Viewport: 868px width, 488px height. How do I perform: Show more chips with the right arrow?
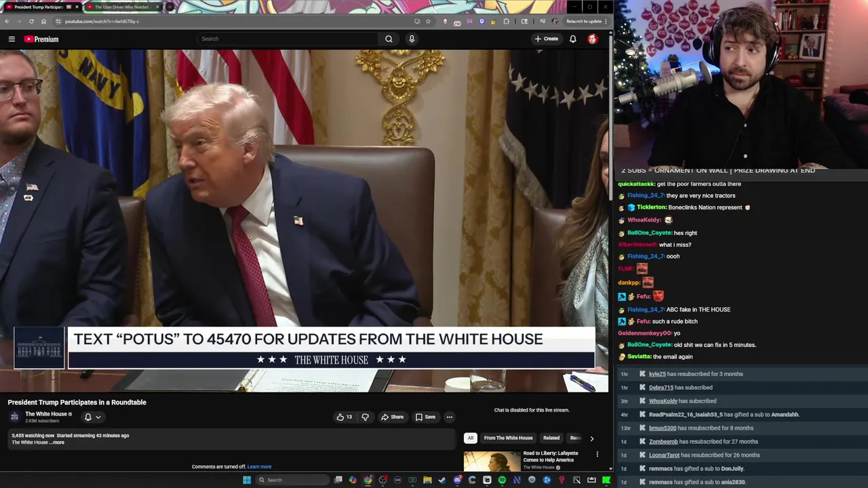[591, 439]
